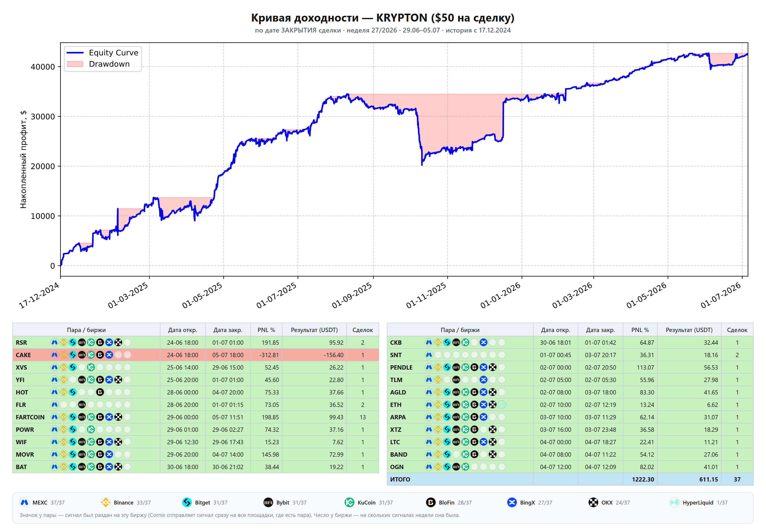Click the HyperLiquid icon in the legend
This screenshot has width=766, height=532.
tap(674, 502)
